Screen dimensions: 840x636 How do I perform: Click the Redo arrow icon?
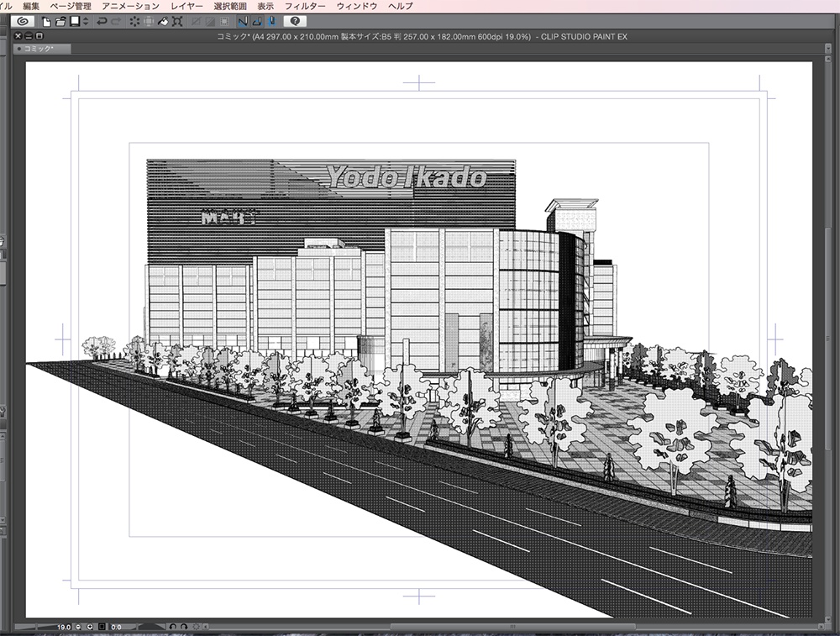tap(116, 22)
